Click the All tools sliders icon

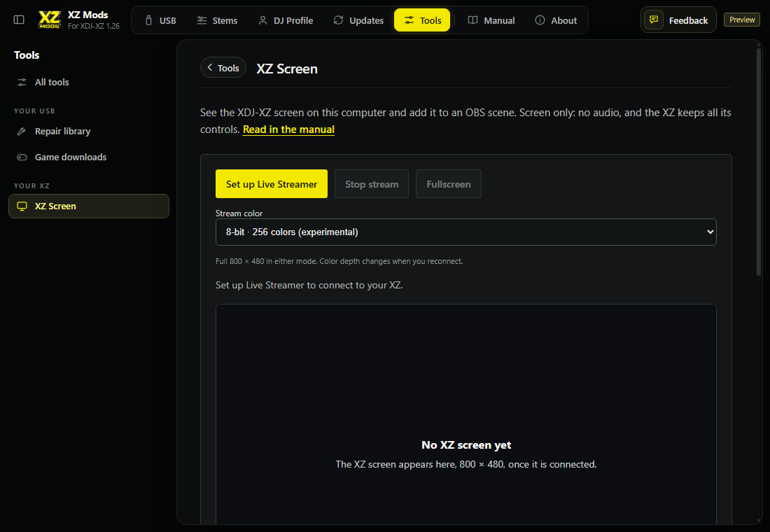click(x=22, y=83)
